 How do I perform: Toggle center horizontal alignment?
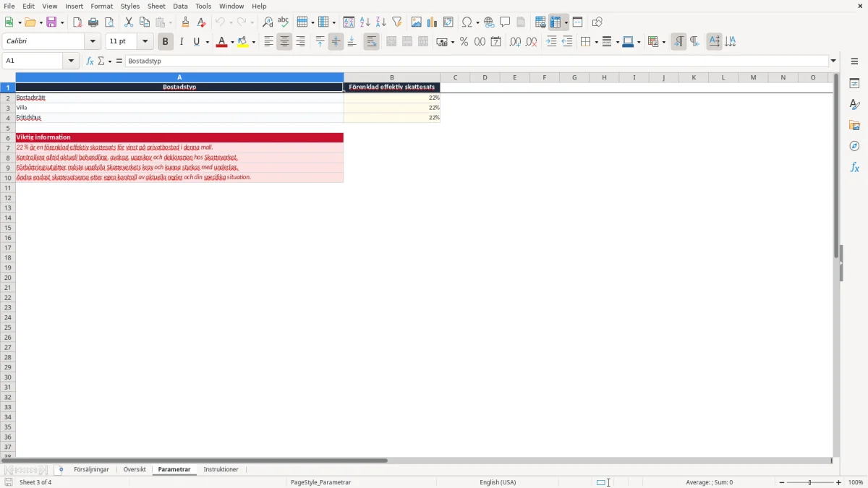pyautogui.click(x=284, y=42)
